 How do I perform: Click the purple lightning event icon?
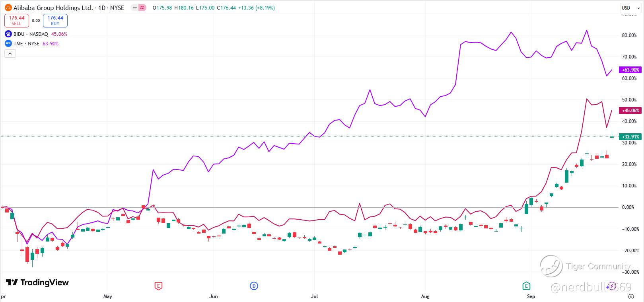click(x=613, y=286)
